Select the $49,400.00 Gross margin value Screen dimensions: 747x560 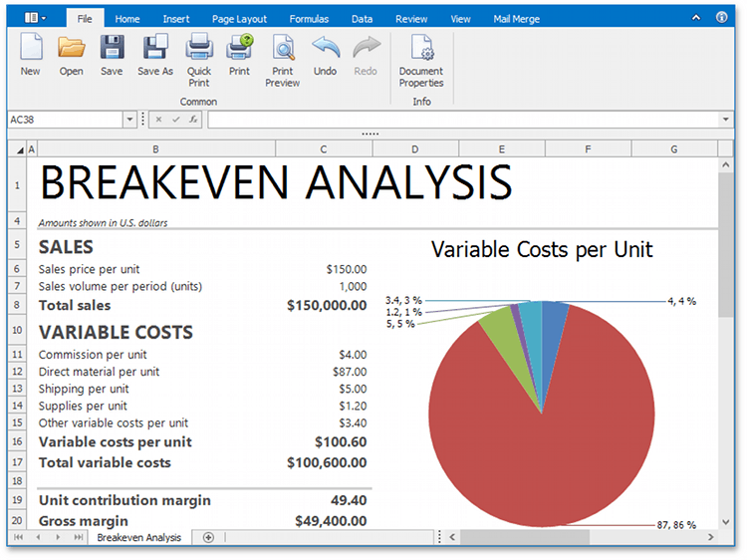click(x=331, y=521)
